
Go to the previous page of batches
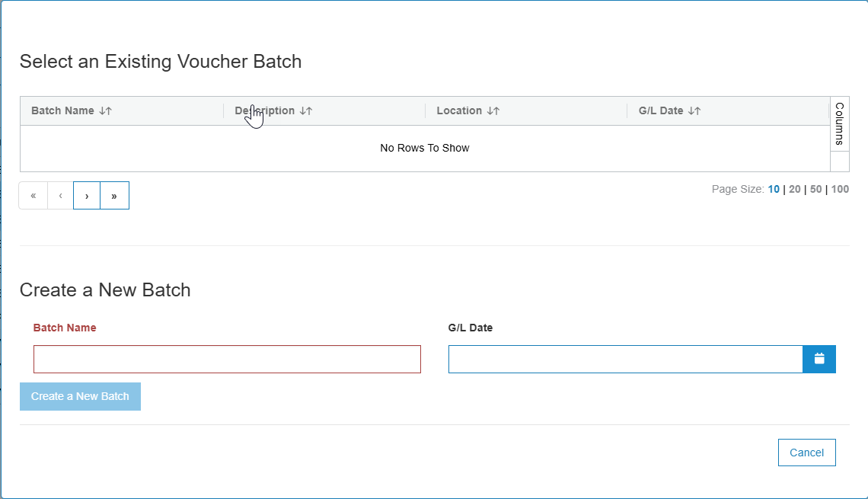60,195
